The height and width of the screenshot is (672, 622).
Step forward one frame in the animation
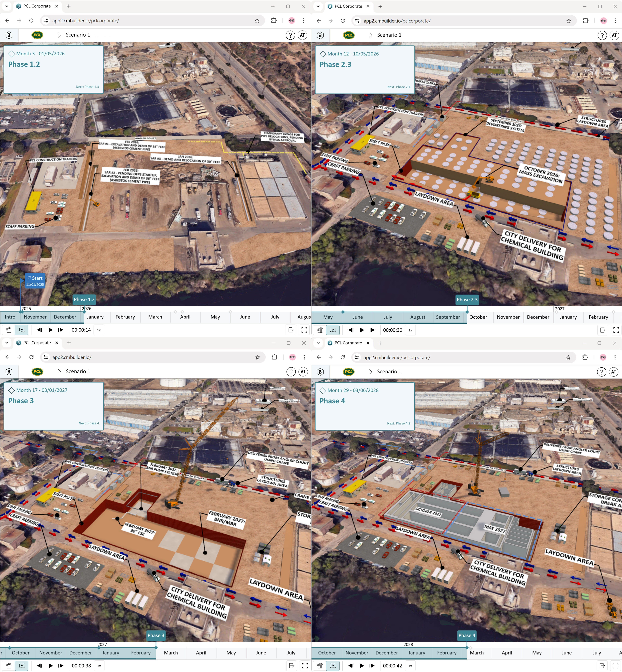click(61, 330)
